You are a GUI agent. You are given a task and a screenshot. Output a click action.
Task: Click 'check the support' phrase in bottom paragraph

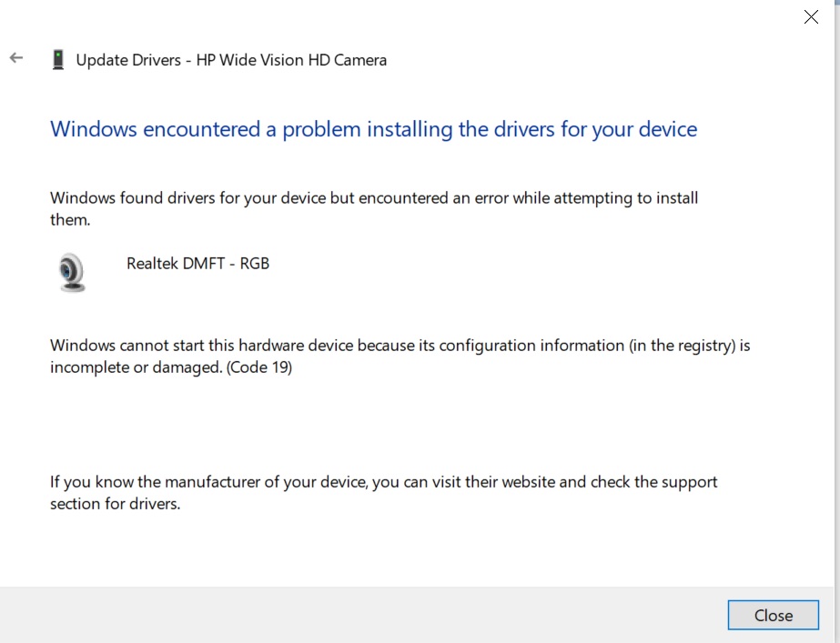point(653,482)
